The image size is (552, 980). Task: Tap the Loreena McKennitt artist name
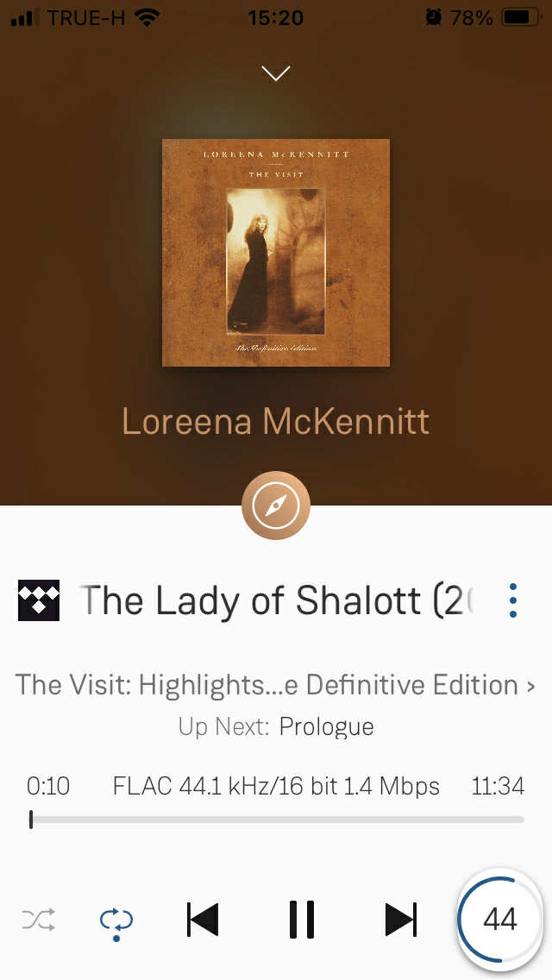pyautogui.click(x=276, y=421)
